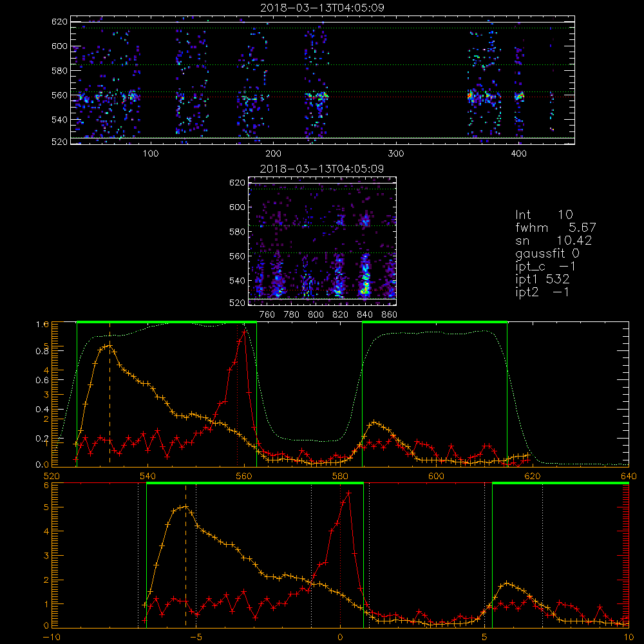Click the bright hot spot in the small spectrogram
644x644 pixels.
coord(363,290)
